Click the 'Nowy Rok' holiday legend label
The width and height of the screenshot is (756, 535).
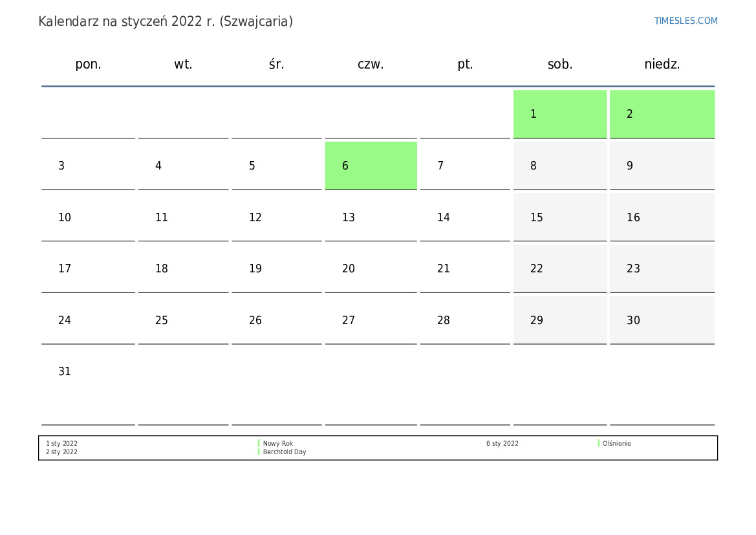[x=277, y=444]
